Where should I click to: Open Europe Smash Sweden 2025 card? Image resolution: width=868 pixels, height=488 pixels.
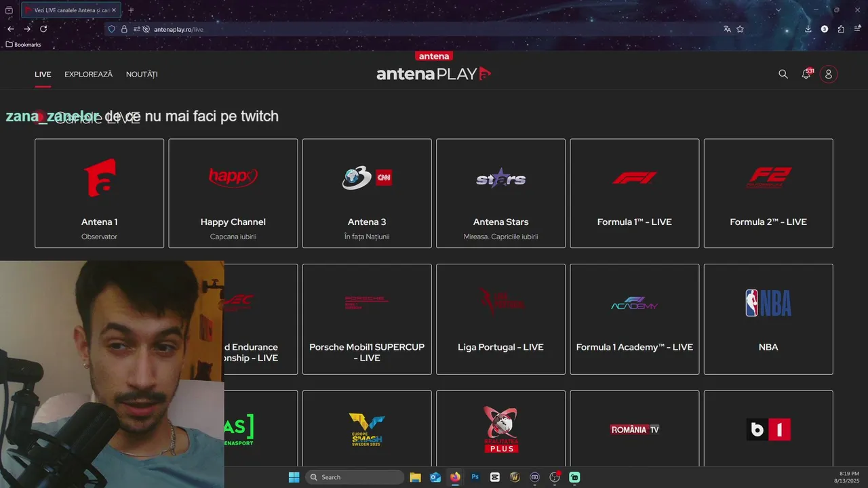click(x=367, y=428)
